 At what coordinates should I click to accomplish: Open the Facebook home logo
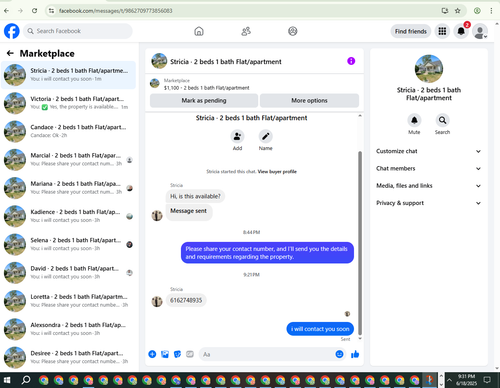pos(12,31)
